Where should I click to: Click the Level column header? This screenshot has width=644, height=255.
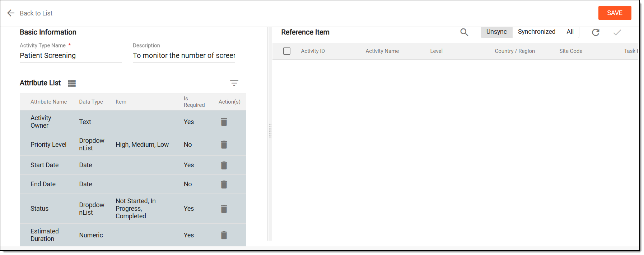[436, 51]
